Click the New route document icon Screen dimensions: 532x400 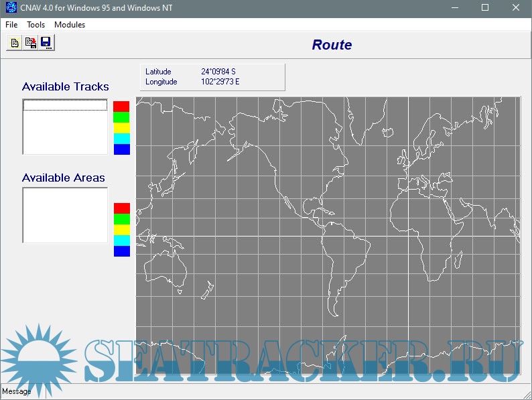point(14,43)
